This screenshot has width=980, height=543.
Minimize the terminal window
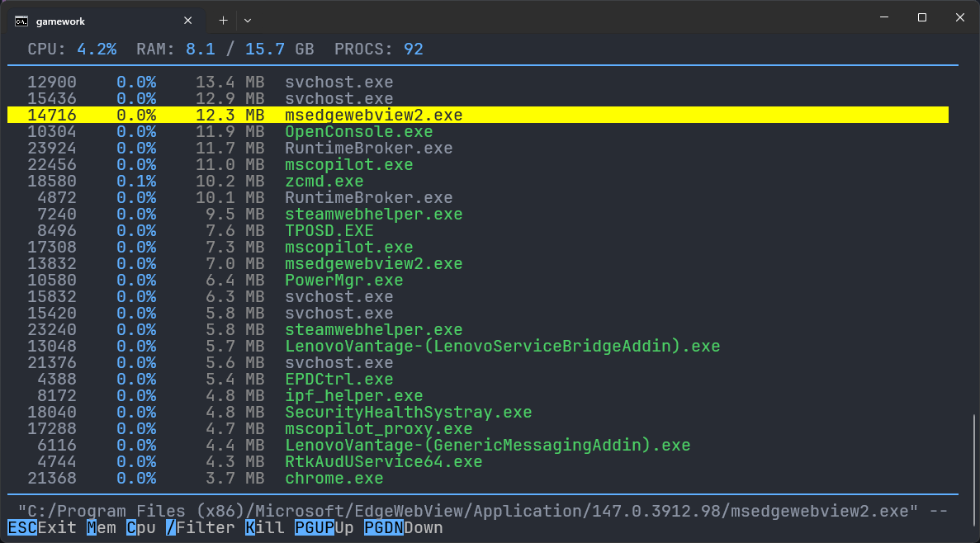(x=883, y=17)
